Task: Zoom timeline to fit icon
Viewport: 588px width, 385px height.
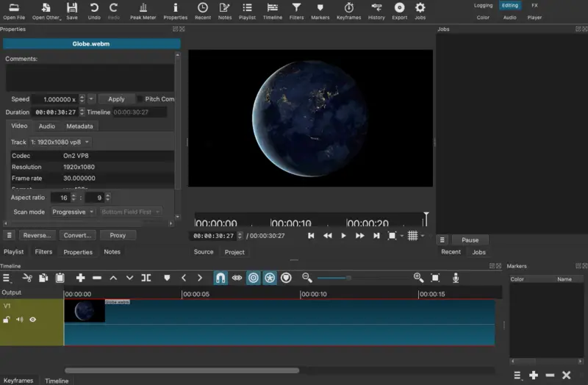Action: point(435,278)
